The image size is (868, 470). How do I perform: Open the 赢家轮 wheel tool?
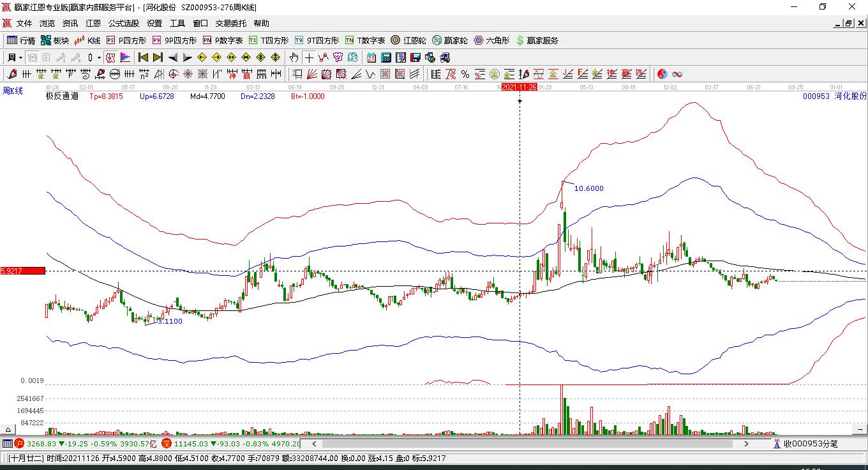click(x=450, y=40)
